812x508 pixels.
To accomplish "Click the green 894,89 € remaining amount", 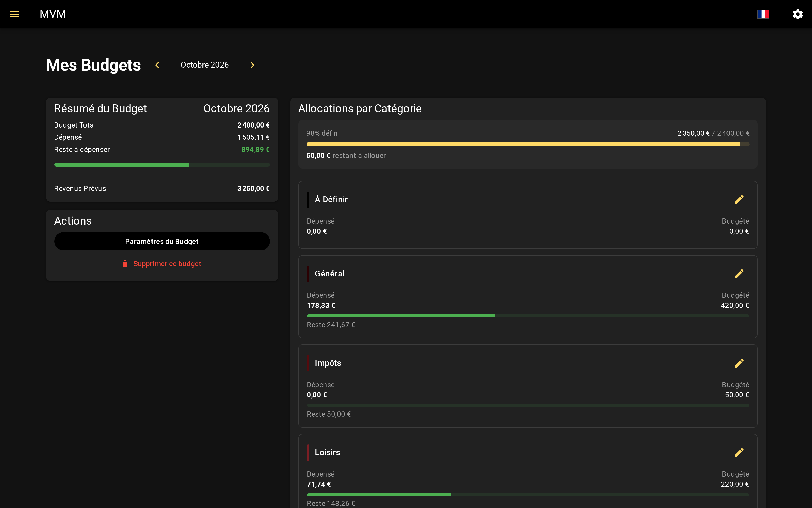I will point(255,150).
